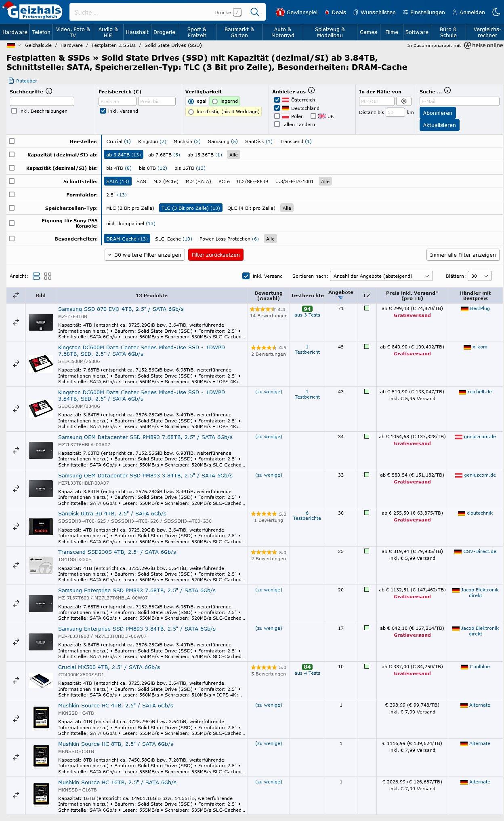
Task: Click the Suchbegriffe info icon
Action: click(49, 91)
